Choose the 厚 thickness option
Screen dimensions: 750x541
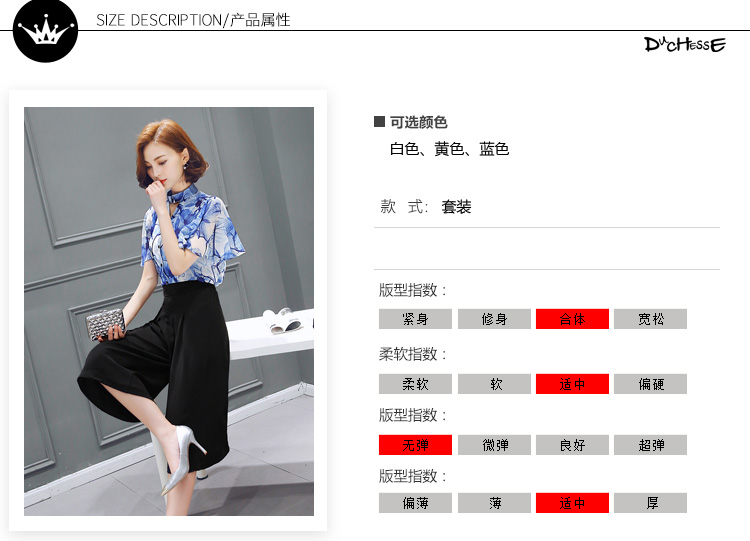coord(651,503)
